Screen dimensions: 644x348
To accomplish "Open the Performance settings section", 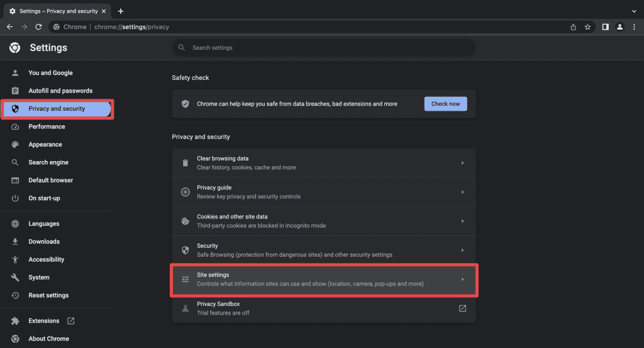I will coord(47,126).
